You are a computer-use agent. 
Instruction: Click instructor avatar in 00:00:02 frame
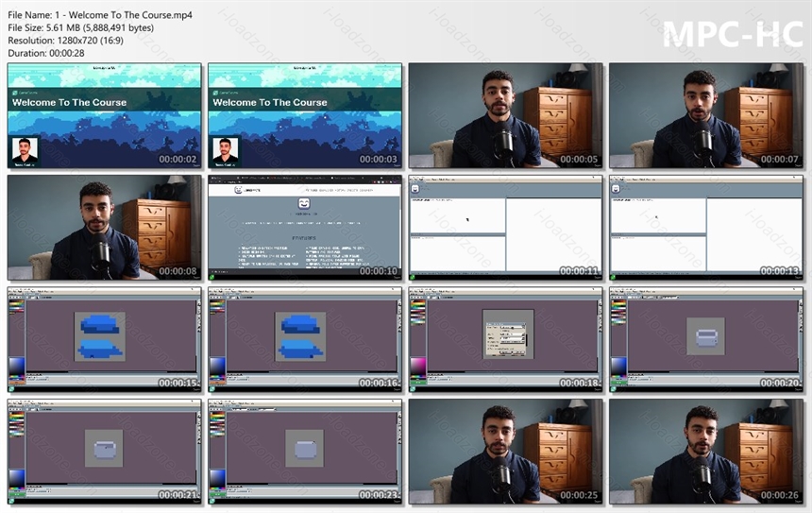tap(25, 151)
